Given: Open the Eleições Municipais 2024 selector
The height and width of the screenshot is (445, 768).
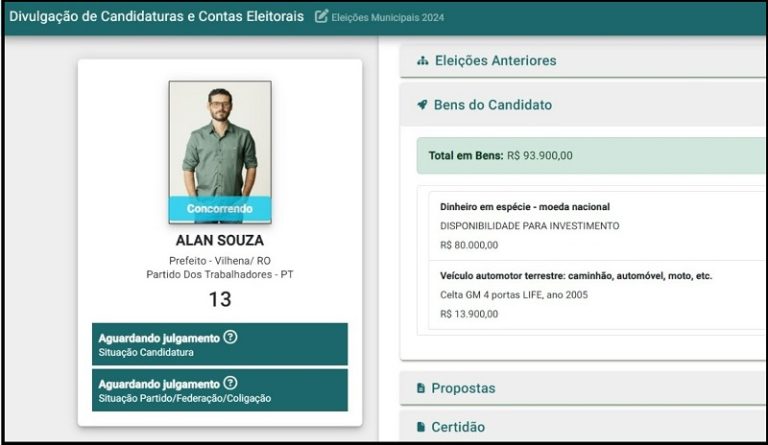Looking at the screenshot, I should (x=390, y=18).
